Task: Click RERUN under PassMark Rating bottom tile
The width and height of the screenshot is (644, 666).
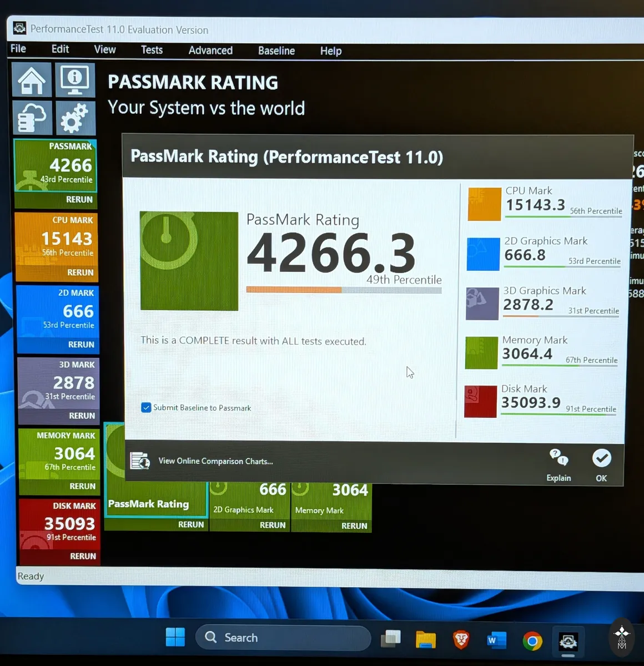Action: [x=191, y=524]
